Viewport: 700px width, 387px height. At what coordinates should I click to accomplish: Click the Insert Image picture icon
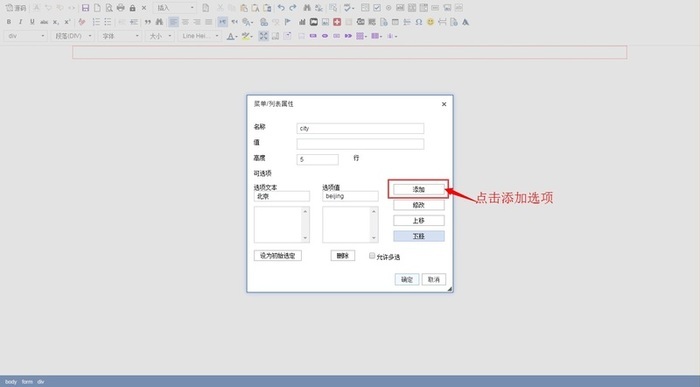point(325,22)
